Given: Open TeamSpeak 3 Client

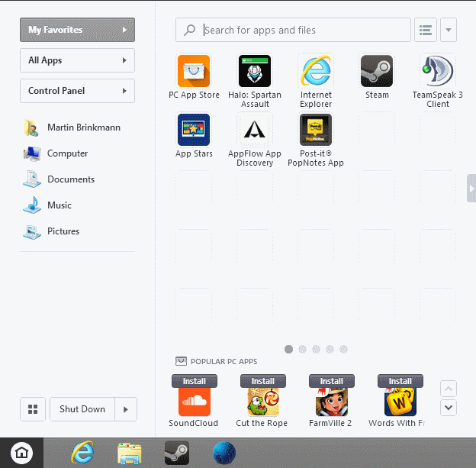Looking at the screenshot, I should click(438, 71).
